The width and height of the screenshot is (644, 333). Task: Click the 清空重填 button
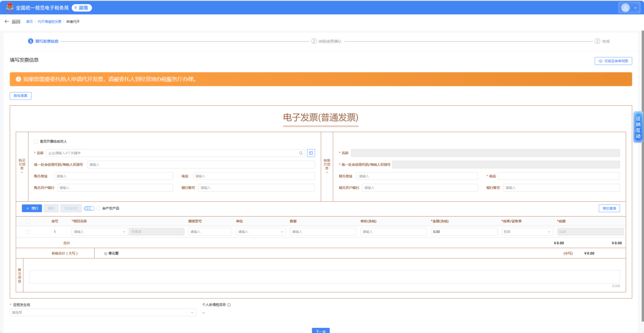(x=609, y=208)
